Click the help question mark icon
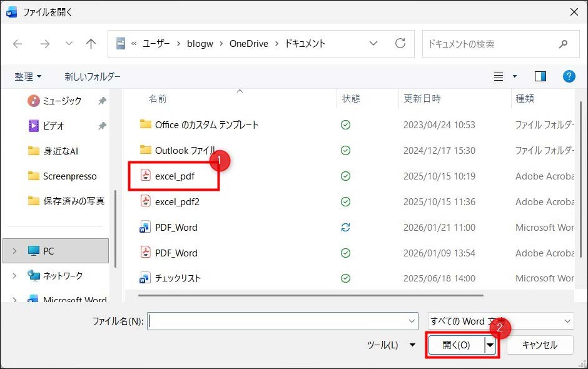 569,76
